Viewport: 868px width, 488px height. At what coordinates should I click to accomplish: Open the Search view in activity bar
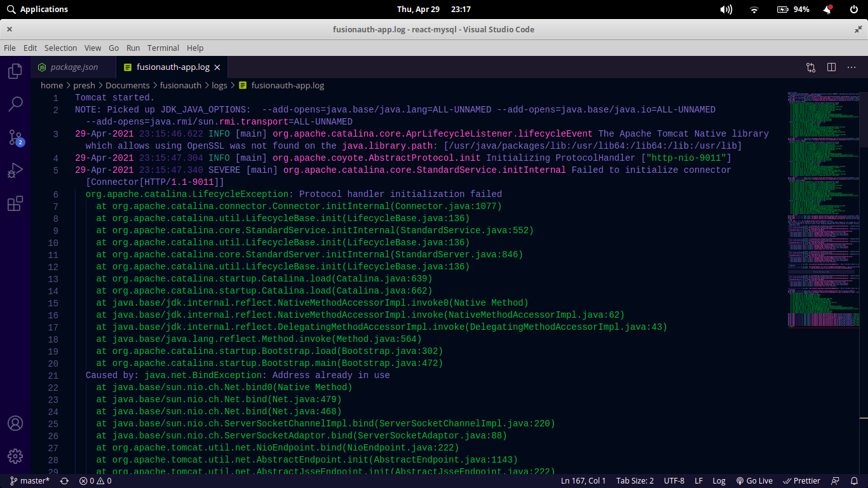click(x=15, y=104)
